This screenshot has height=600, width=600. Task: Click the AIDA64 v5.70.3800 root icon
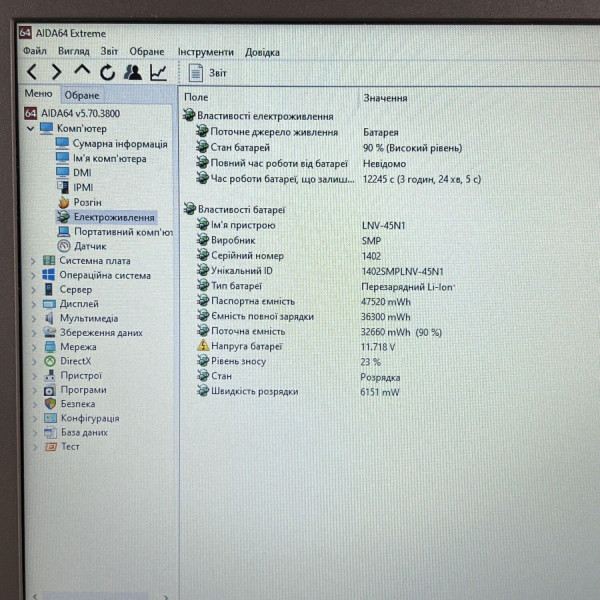coord(31,113)
